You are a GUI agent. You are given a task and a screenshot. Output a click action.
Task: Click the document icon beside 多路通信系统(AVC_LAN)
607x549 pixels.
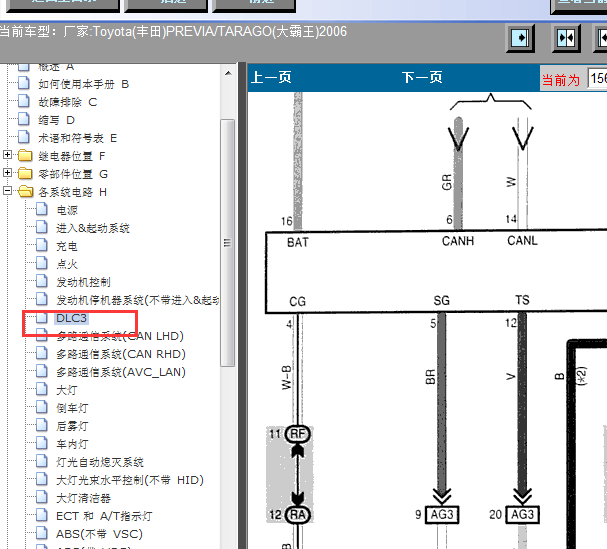click(42, 371)
